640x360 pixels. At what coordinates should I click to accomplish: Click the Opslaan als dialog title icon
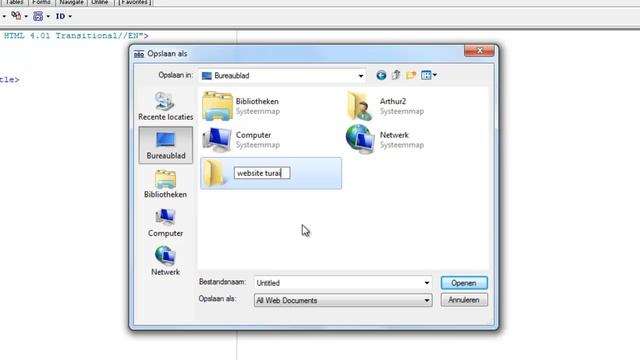(139, 54)
